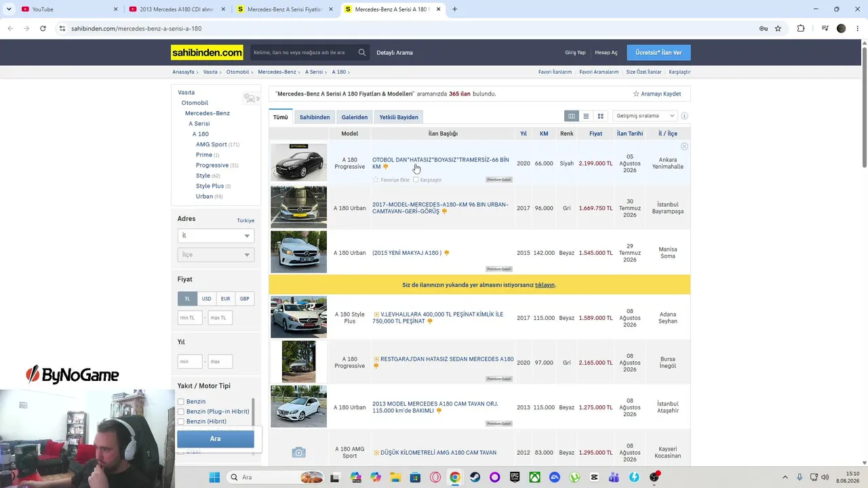The image size is (868, 488).
Task: Open the Gelişmiş sıralama sorting dropdown
Action: click(645, 116)
